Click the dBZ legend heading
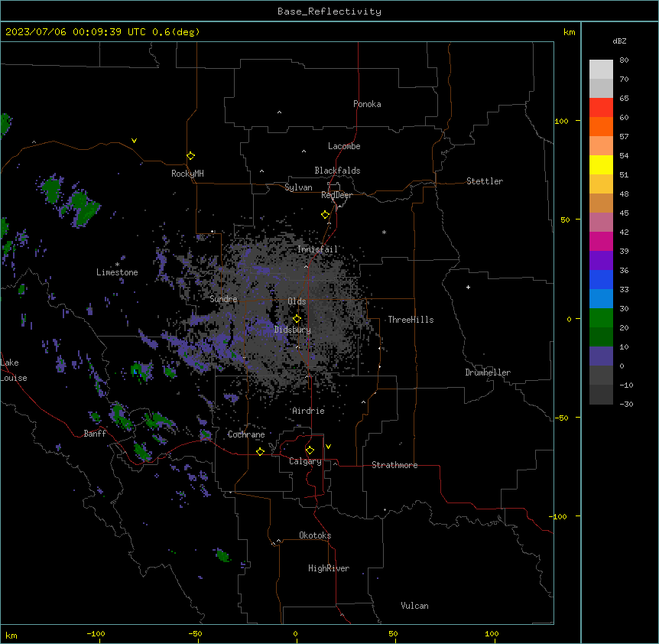Screen dimensions: 659x644 [x=619, y=41]
